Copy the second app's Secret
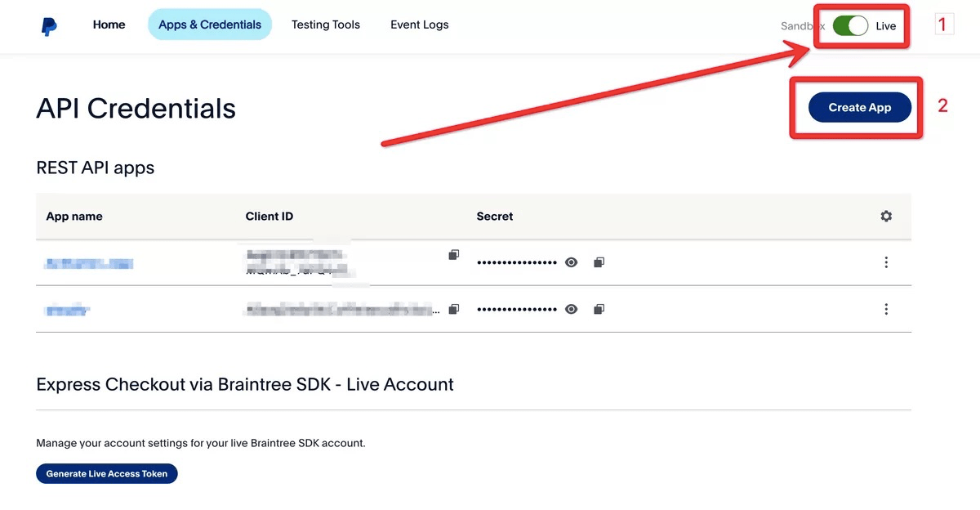 597,309
